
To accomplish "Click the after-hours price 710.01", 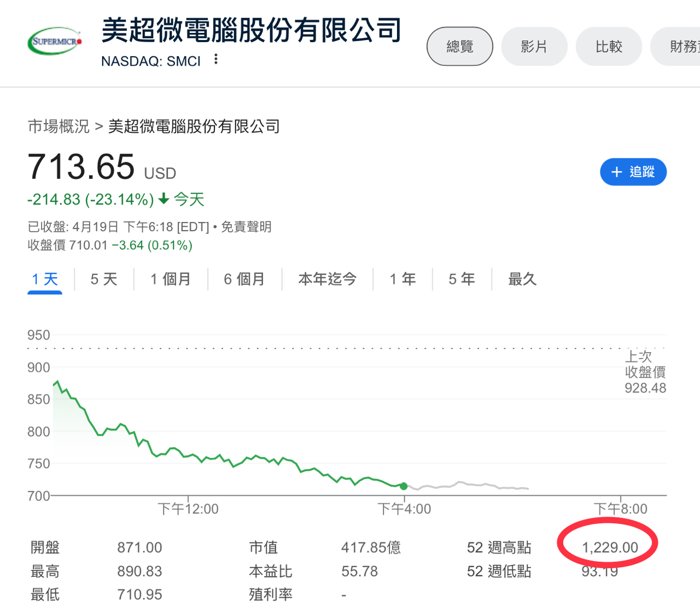I will click(88, 246).
